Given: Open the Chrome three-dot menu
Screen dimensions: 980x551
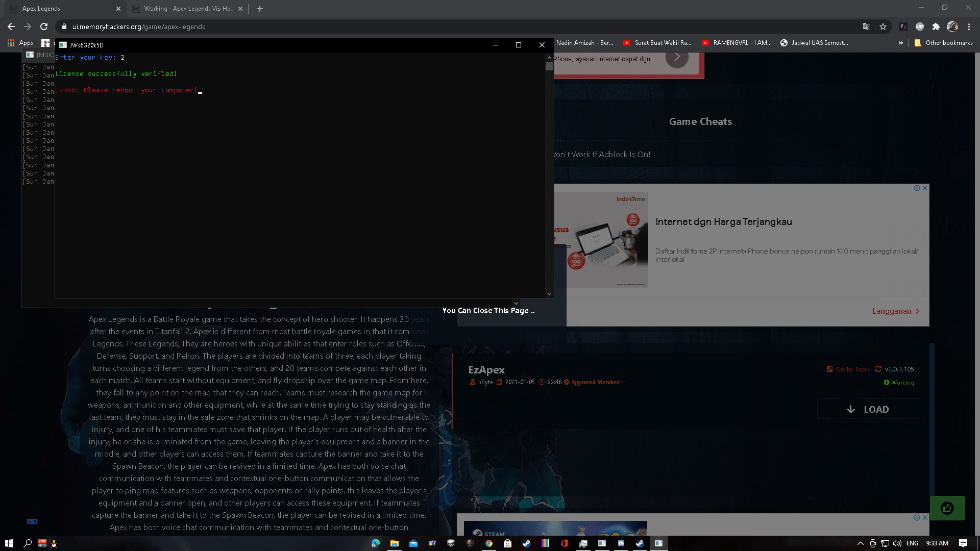Looking at the screenshot, I should [969, 27].
